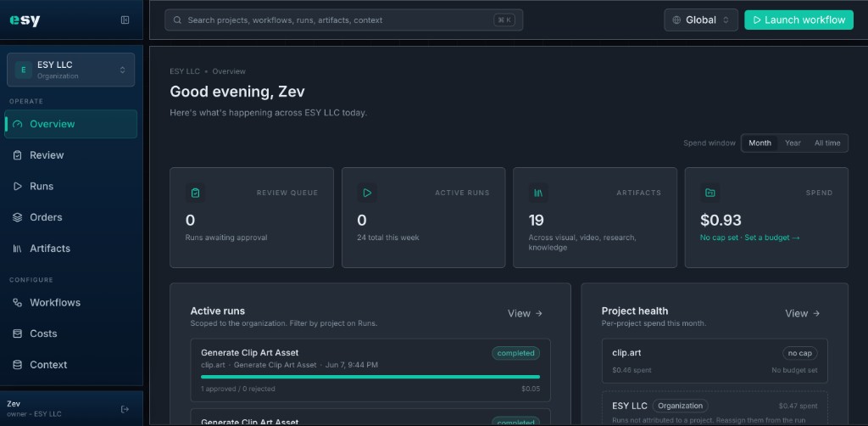Click the Good evening, Zev heading

click(237, 92)
